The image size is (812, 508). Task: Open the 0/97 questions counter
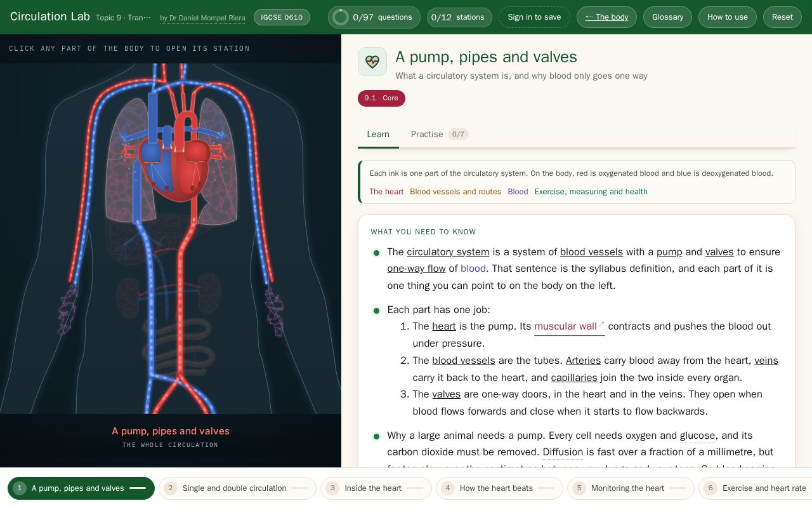[x=374, y=17]
